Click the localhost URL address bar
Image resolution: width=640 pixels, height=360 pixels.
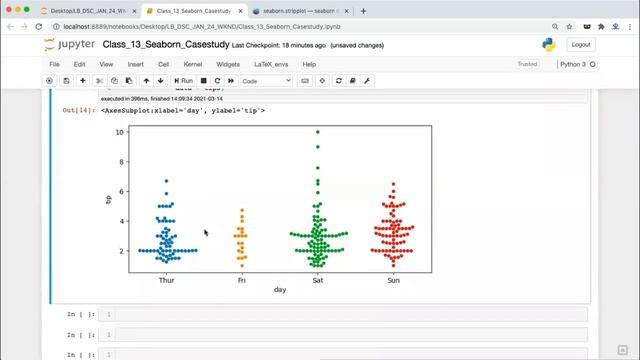(x=202, y=27)
